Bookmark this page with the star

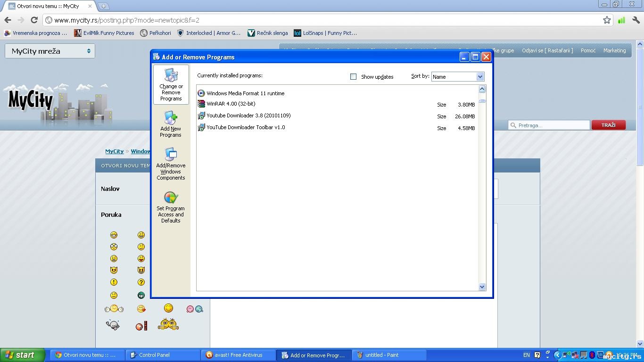[x=607, y=20]
